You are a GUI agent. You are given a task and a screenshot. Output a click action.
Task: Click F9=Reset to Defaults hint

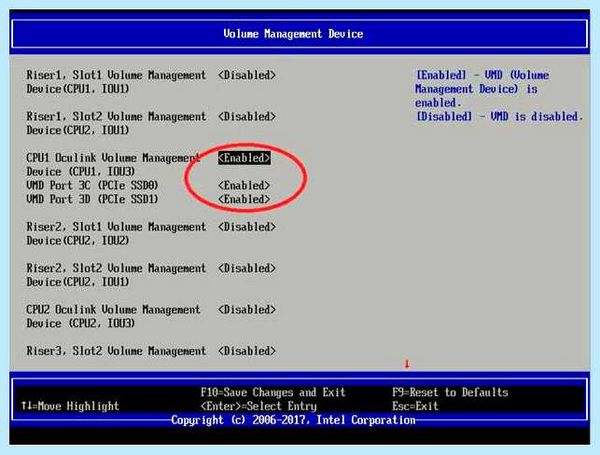click(450, 392)
